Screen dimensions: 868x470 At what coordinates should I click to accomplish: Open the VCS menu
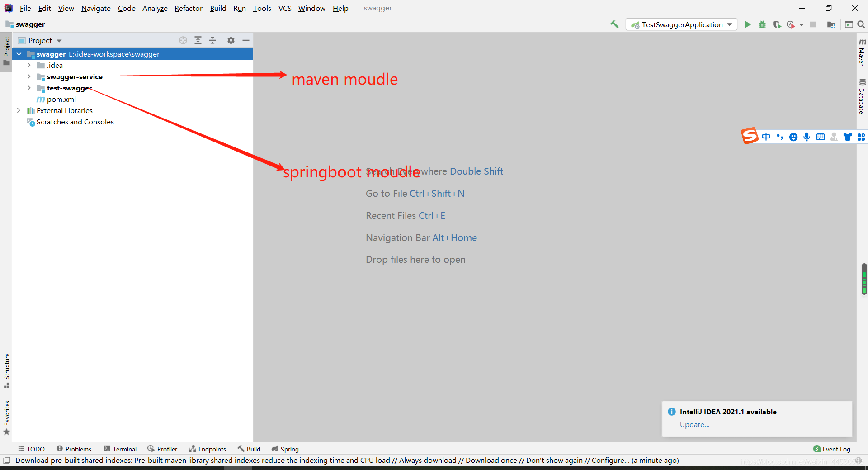[x=285, y=8]
